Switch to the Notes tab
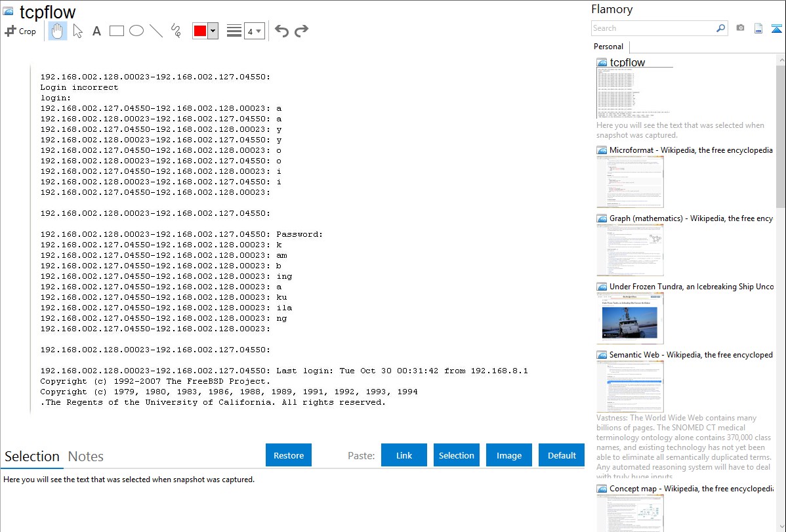Screen dimensions: 786x532 [86, 457]
